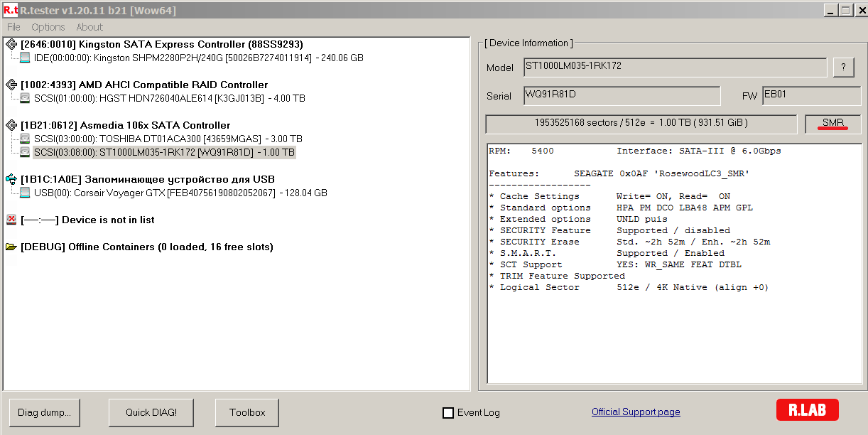Open the Toolbox
This screenshot has height=435, width=868.
click(x=247, y=412)
